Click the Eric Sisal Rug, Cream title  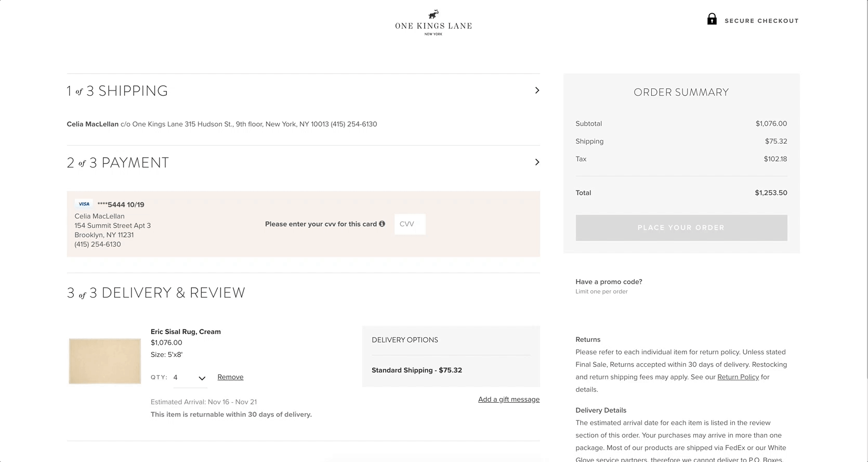(186, 331)
